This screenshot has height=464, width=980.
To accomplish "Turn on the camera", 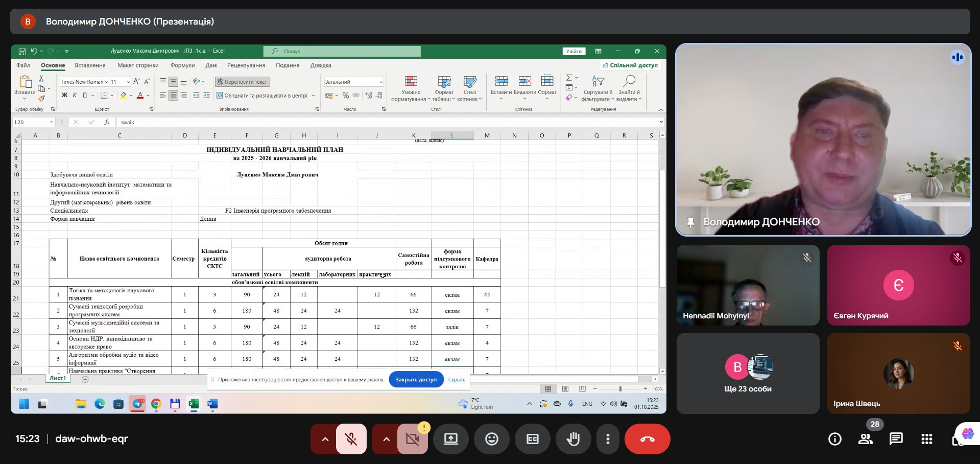I will click(x=412, y=439).
